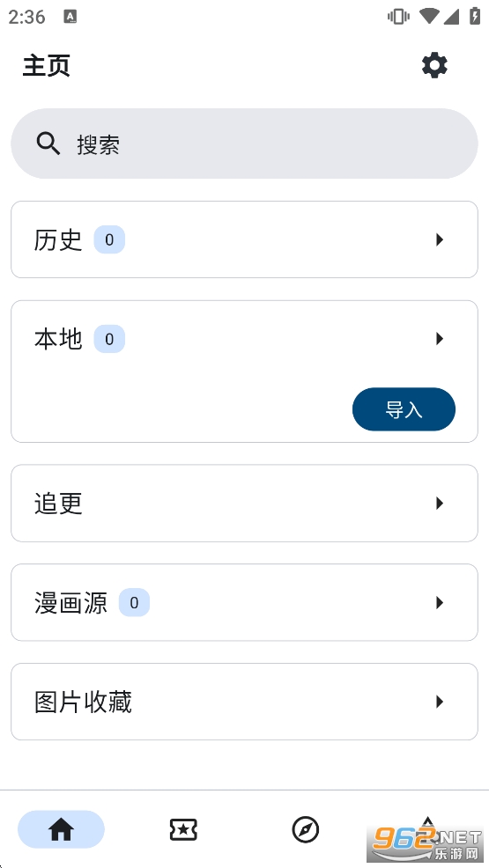Expand the 追更 arrow
Image resolution: width=489 pixels, height=868 pixels.
[x=440, y=504]
